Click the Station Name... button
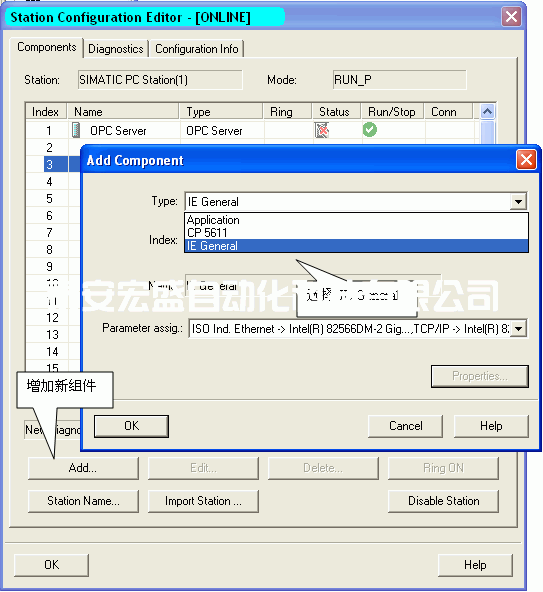 point(83,501)
